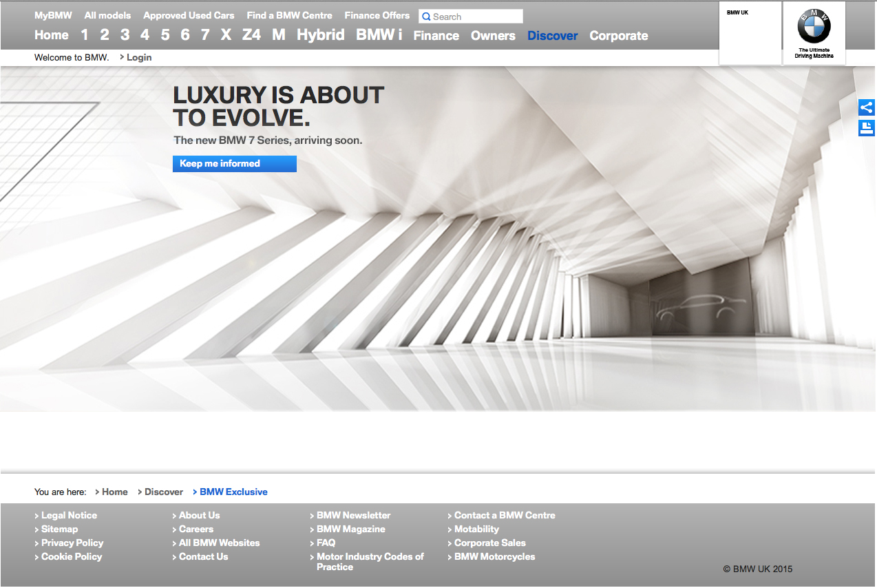Select the 7 Series menu item

(x=205, y=35)
